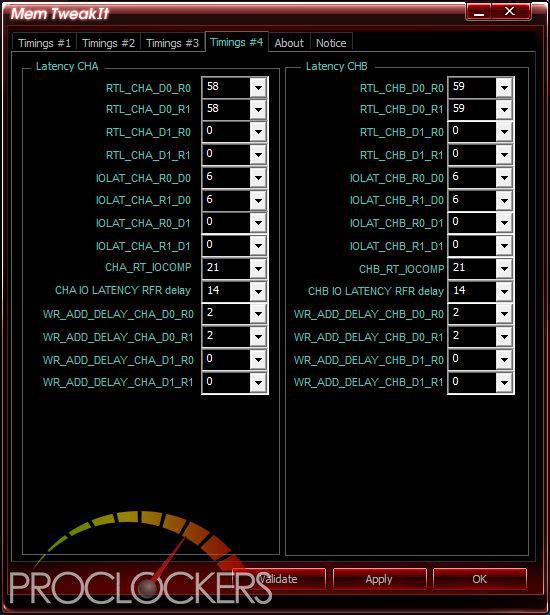This screenshot has height=615, width=550.
Task: Open the About tab
Action: (x=289, y=43)
